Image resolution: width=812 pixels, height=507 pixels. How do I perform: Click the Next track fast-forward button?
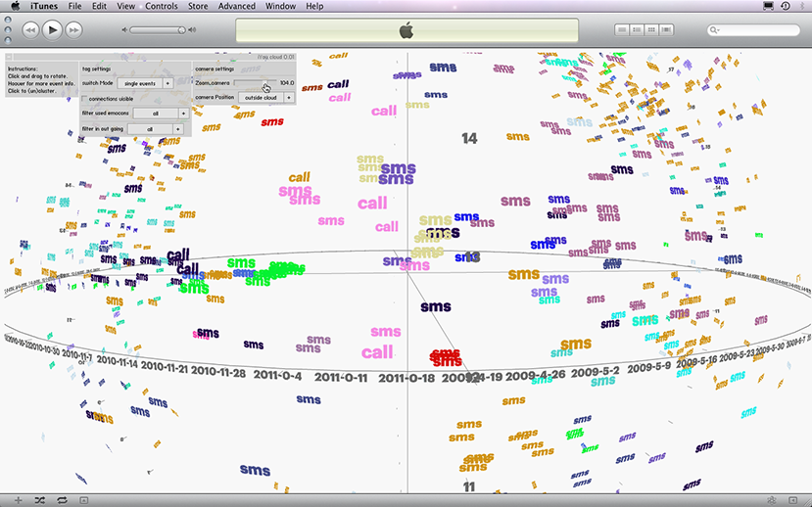pos(76,30)
